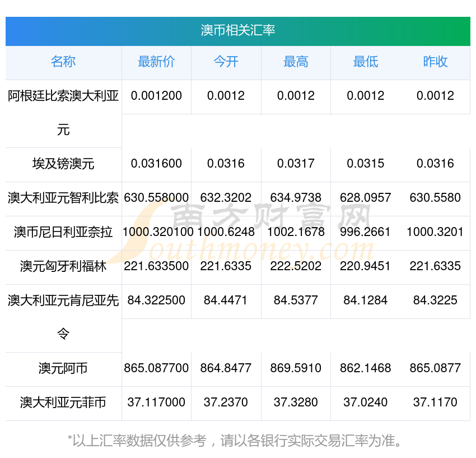This screenshot has height=458, width=476.
Task: Select the 最低 column header
Action: (x=366, y=62)
